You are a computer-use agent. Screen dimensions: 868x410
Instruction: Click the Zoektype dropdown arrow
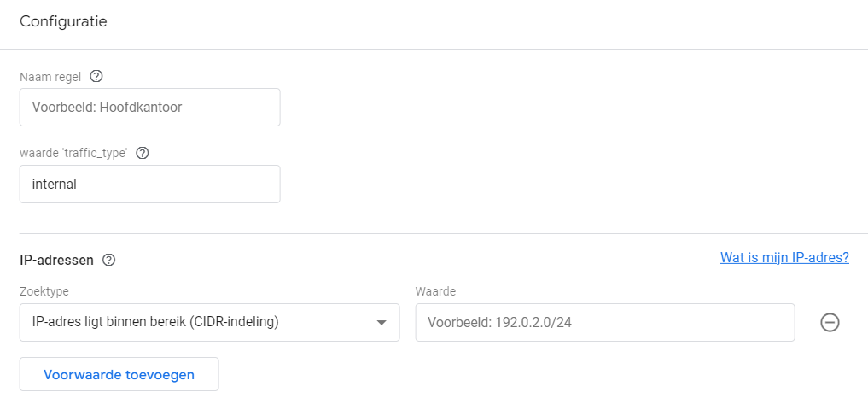[381, 323]
